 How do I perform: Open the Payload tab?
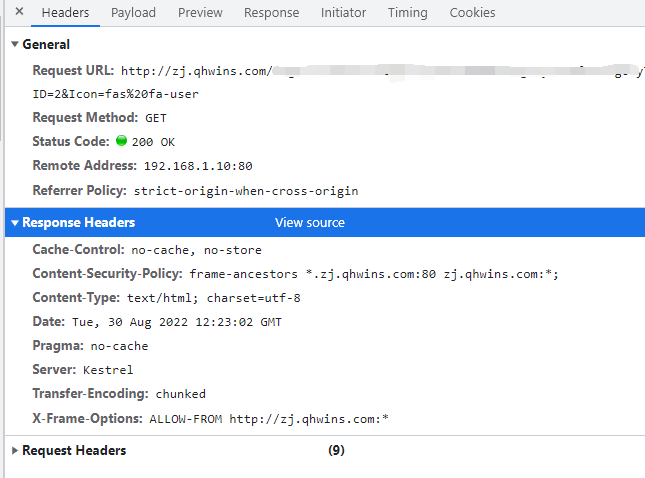[x=133, y=13]
